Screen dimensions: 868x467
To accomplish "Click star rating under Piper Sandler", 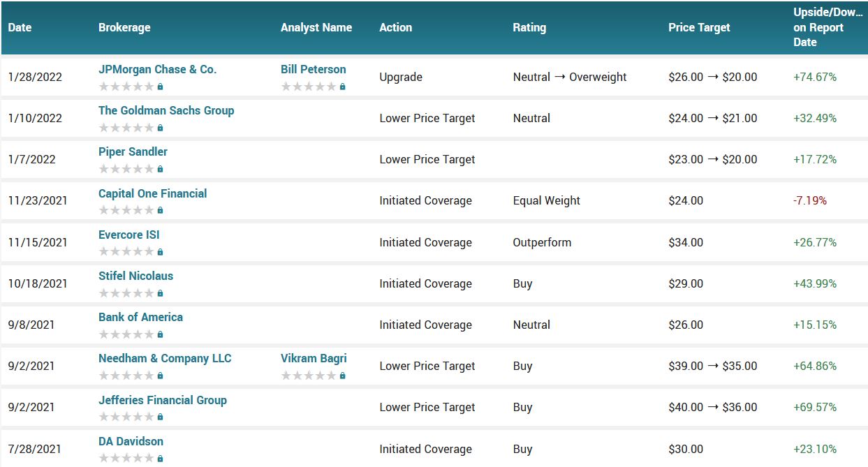I will pyautogui.click(x=126, y=169).
